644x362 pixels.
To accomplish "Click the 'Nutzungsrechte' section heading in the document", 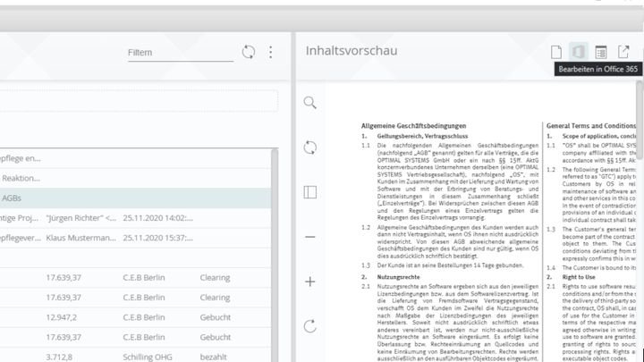I will point(398,277).
